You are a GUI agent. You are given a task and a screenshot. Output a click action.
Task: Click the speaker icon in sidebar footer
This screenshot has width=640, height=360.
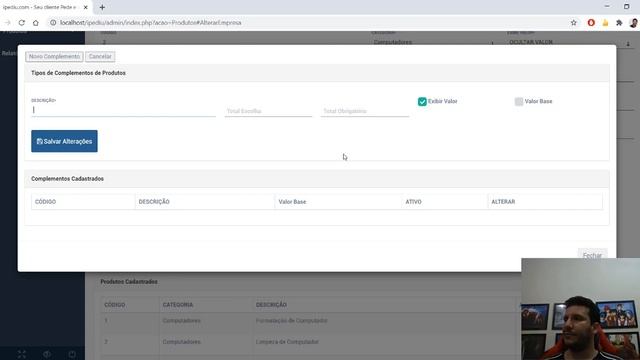(x=47, y=354)
